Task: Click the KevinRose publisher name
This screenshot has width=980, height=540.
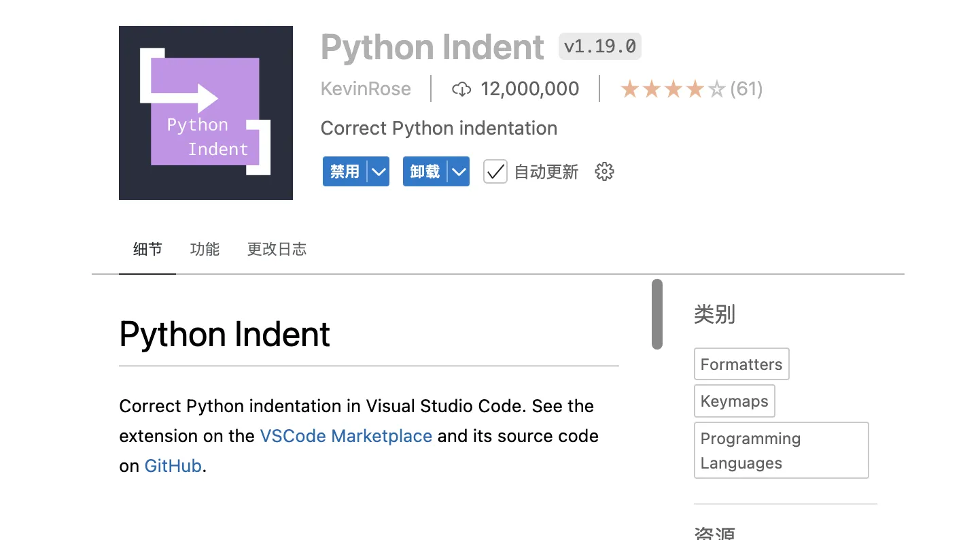Action: [x=366, y=89]
